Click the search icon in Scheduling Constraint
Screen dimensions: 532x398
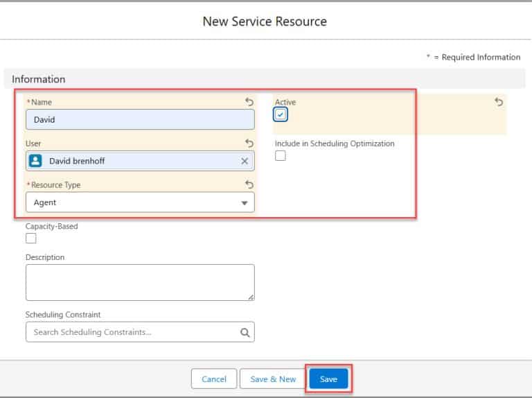[x=245, y=332]
